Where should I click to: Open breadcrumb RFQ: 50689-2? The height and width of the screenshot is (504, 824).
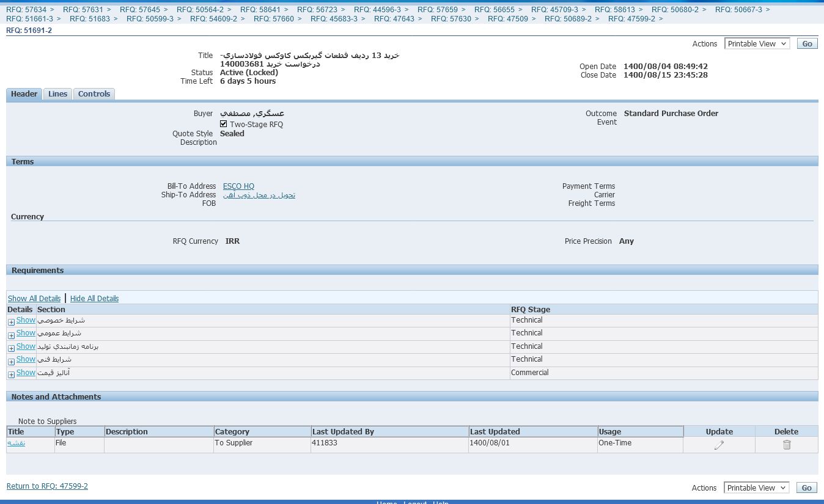568,19
